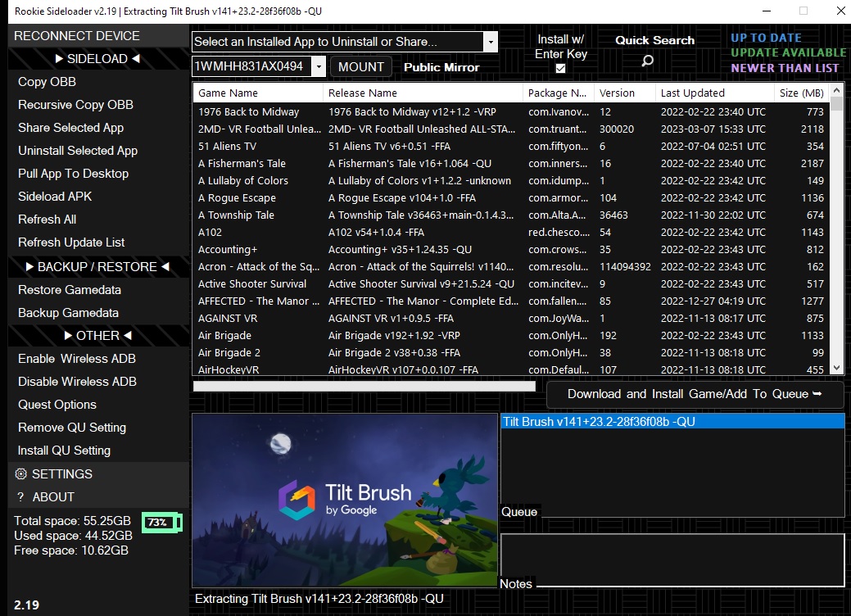The height and width of the screenshot is (616, 851).
Task: Select Sideload APK
Action: pyautogui.click(x=55, y=197)
